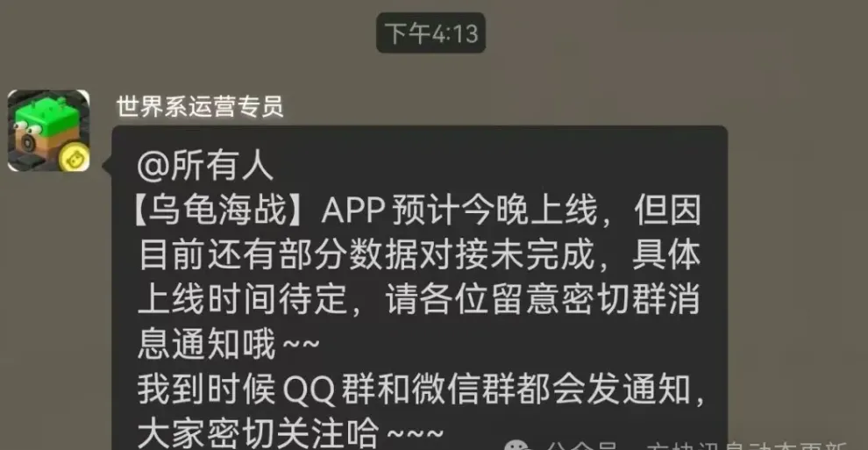Select the sender name 世界系运营专员

point(200,106)
